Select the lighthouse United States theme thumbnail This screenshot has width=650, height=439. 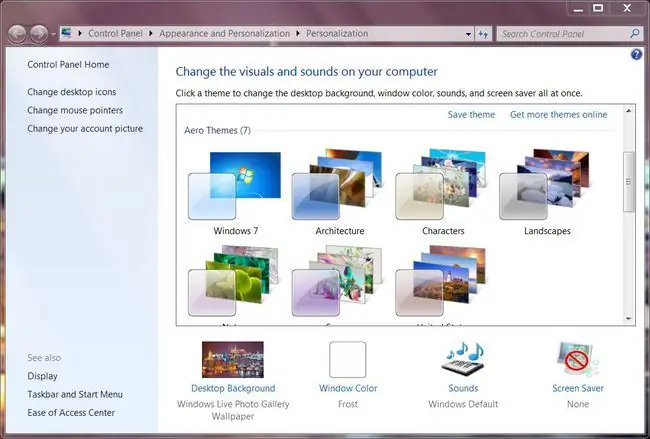pos(441,281)
